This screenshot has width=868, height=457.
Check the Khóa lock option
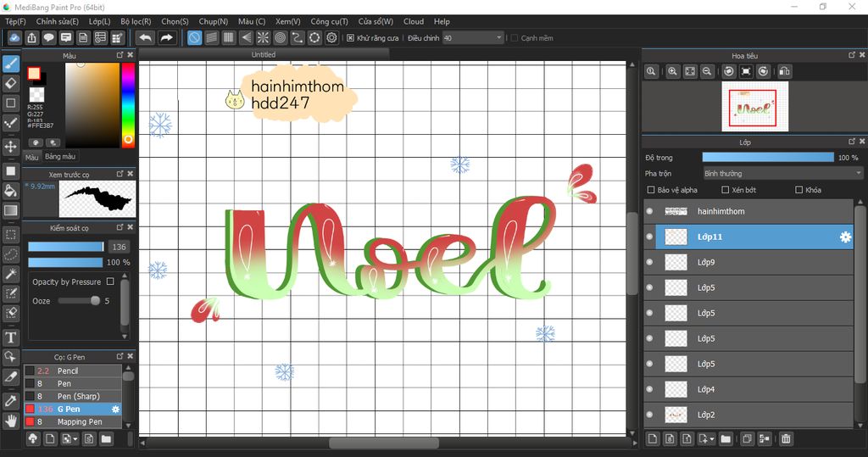coord(798,190)
